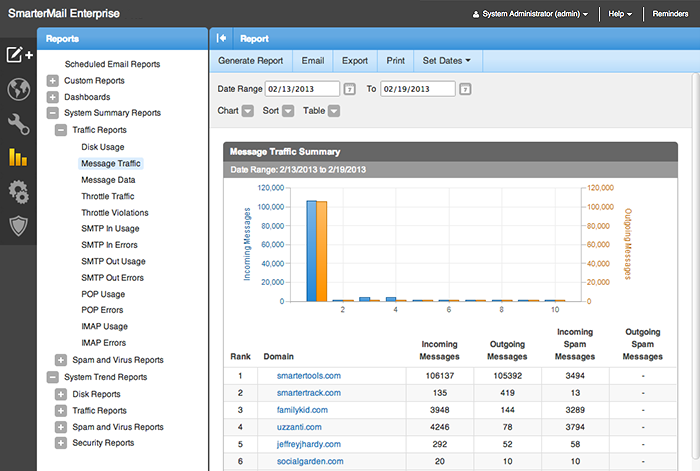Open the gears sidebar icon
This screenshot has height=471, width=700.
click(x=19, y=192)
